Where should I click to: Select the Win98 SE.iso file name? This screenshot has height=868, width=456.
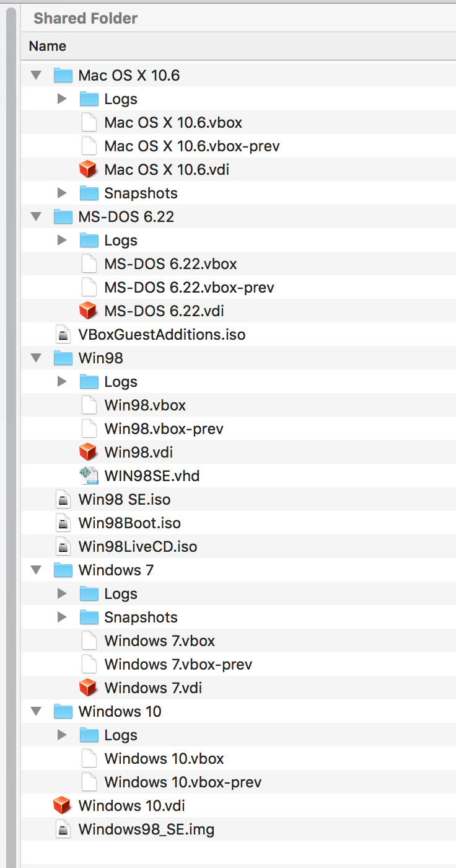125,500
